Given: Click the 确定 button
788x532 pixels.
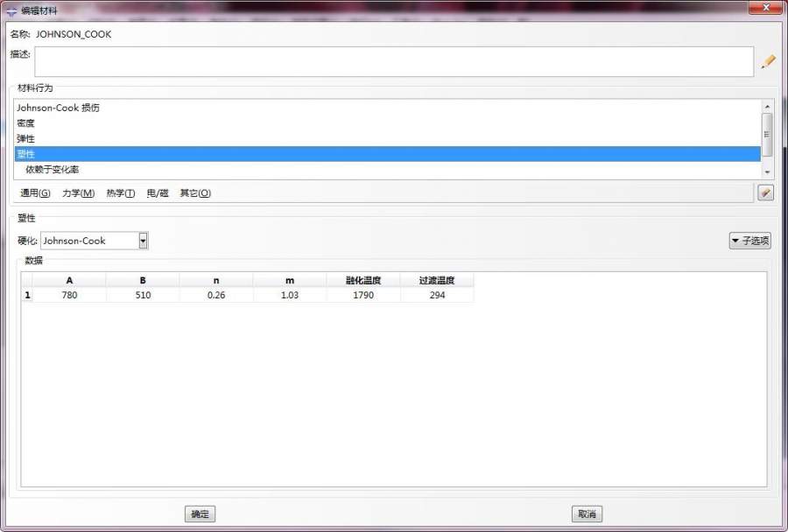Looking at the screenshot, I should tap(200, 514).
